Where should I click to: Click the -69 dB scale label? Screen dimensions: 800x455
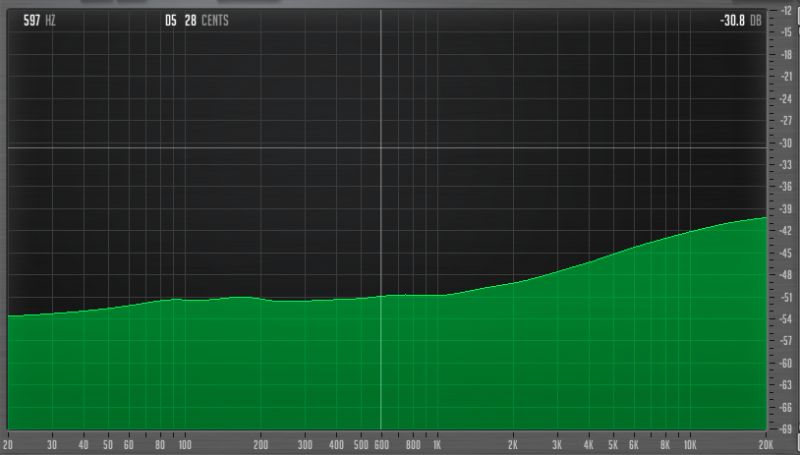pyautogui.click(x=785, y=428)
